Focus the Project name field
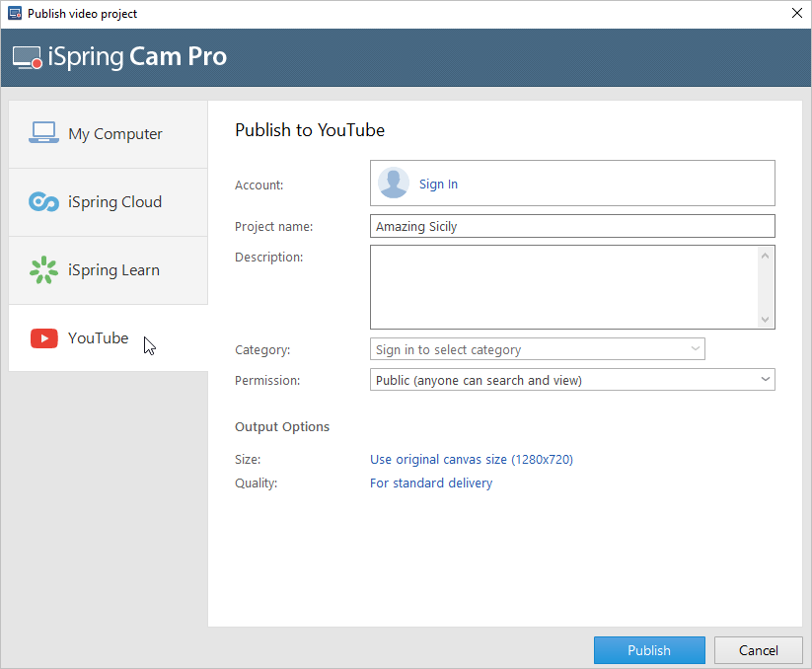 pos(572,226)
